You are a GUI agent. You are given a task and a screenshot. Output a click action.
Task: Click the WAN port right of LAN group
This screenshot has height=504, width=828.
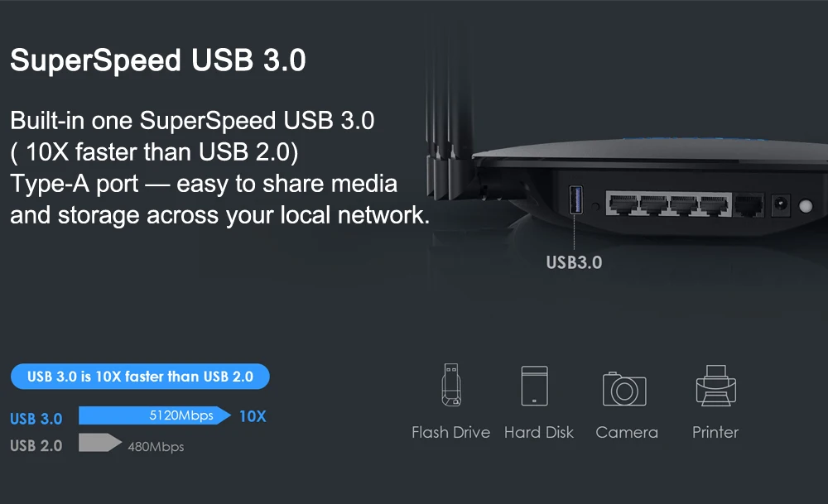coord(749,205)
